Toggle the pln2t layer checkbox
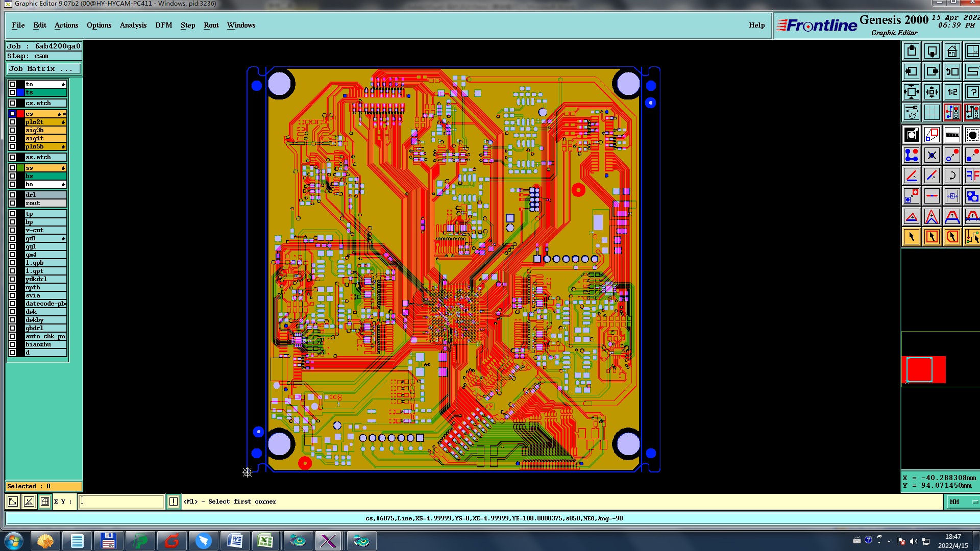This screenshot has width=980, height=551. tap(12, 122)
